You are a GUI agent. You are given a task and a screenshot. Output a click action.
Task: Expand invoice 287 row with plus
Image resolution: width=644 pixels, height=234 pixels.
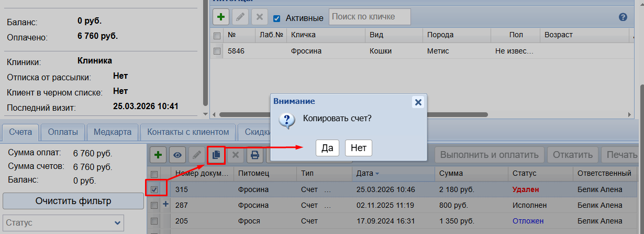coord(166,205)
